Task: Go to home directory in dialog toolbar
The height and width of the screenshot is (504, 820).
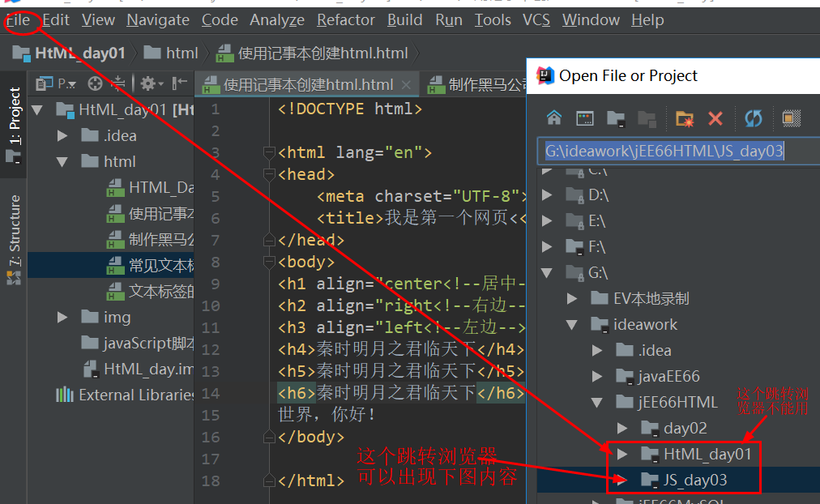Action: point(554,118)
